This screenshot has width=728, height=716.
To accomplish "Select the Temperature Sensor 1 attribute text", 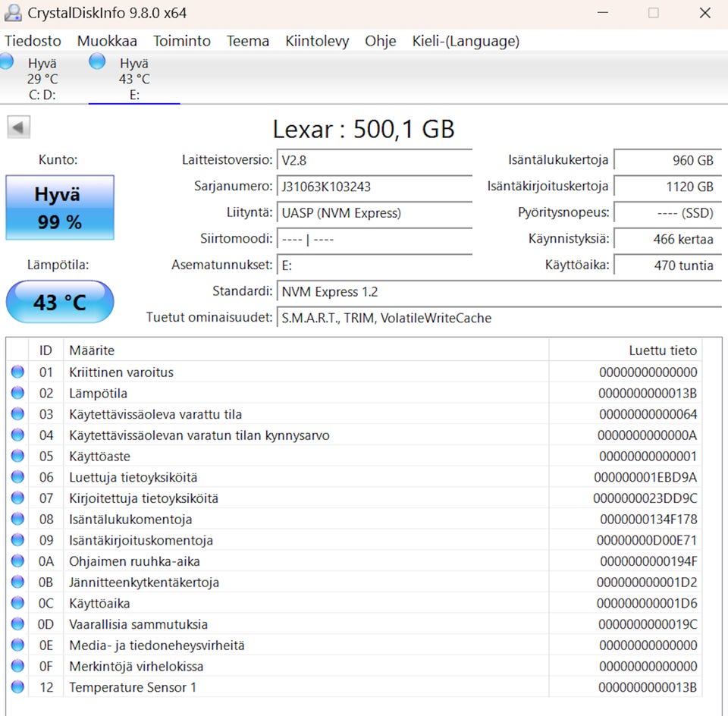I will pos(133,687).
